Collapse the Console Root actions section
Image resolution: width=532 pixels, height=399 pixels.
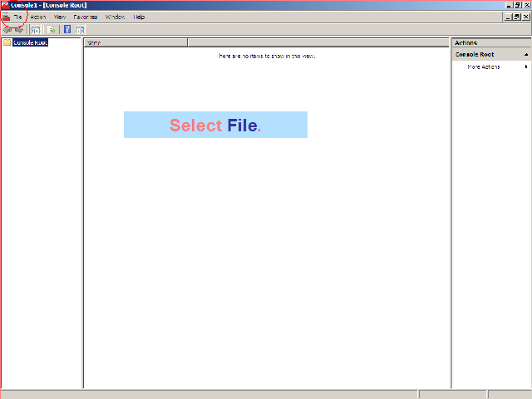point(525,54)
